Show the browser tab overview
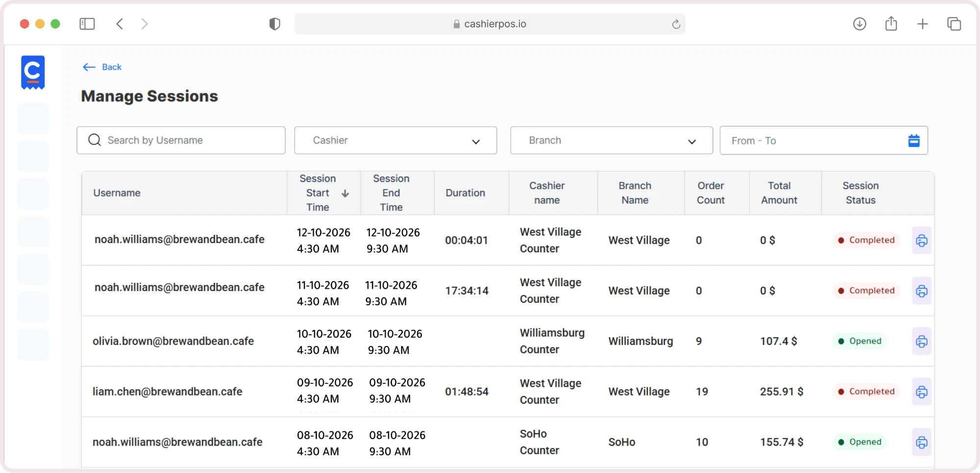 click(954, 24)
